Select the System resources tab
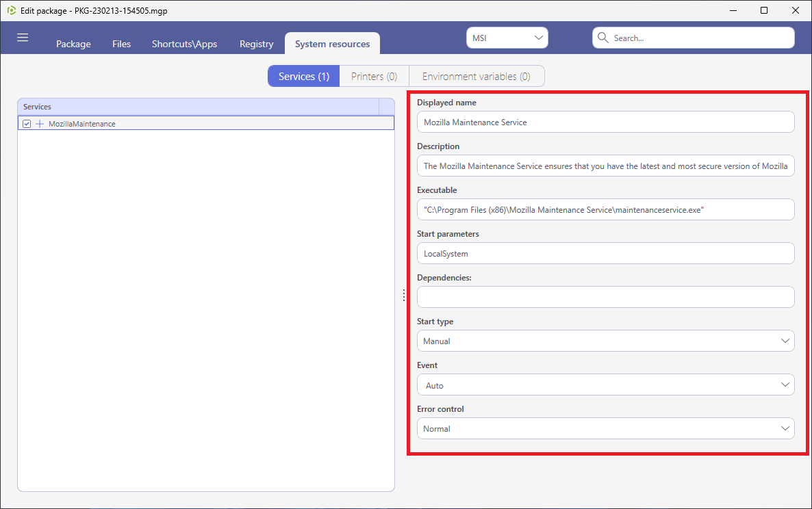Viewport: 812px width, 509px height. pyautogui.click(x=333, y=44)
